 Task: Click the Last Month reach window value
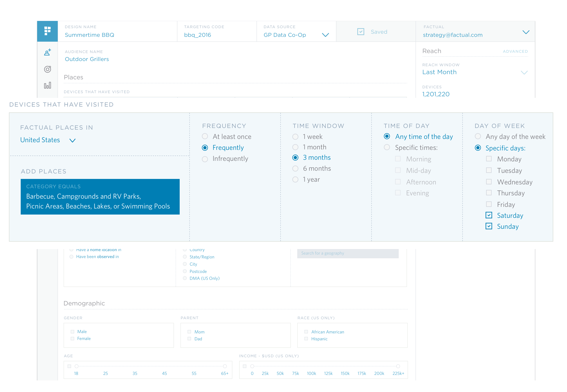[439, 72]
